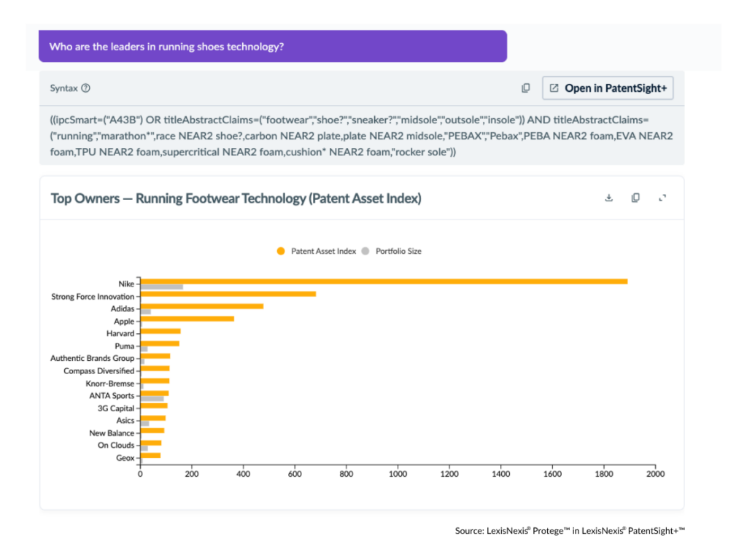Click the ANTA Sports gray portfolio bar
The height and width of the screenshot is (560, 747).
152,399
